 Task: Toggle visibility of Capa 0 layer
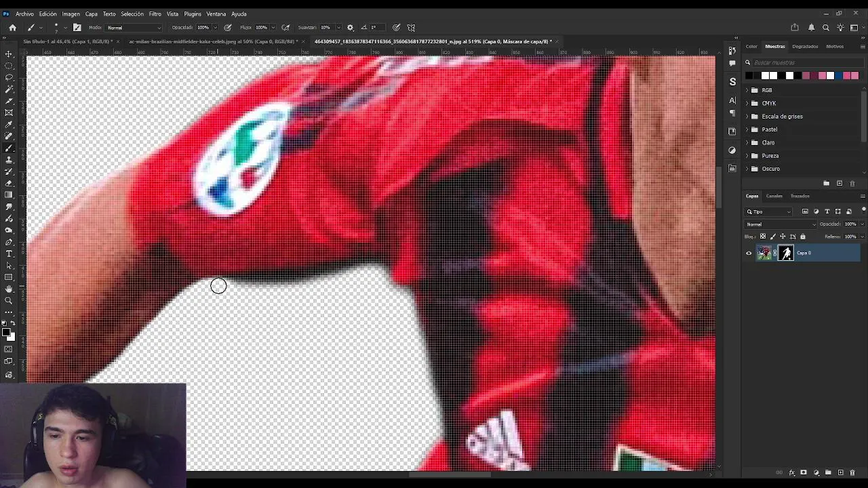[x=749, y=253]
